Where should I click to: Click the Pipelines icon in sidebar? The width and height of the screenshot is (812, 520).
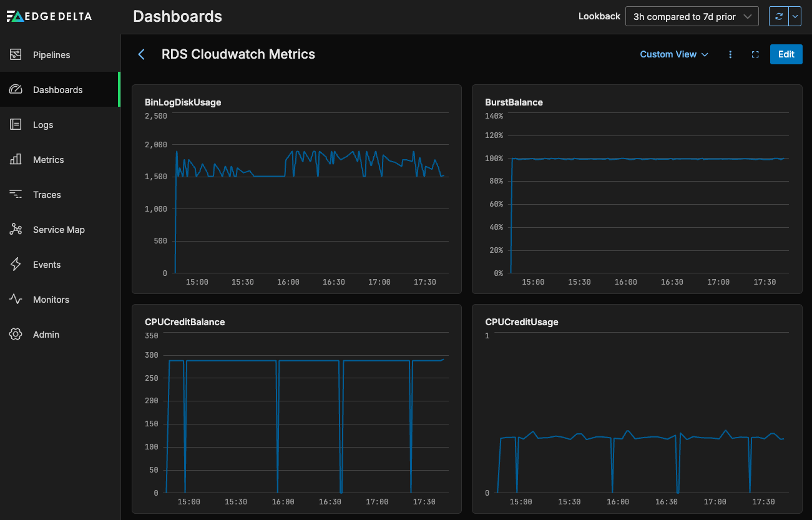16,55
